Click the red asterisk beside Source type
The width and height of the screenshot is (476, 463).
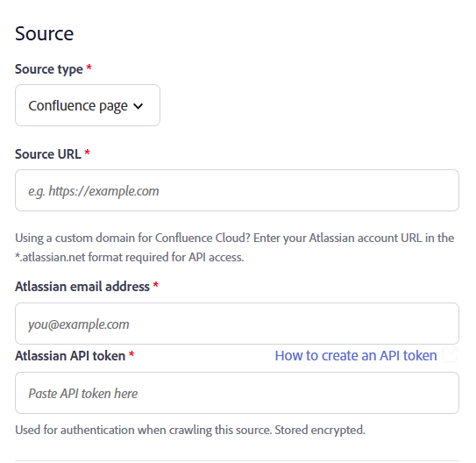(x=89, y=68)
